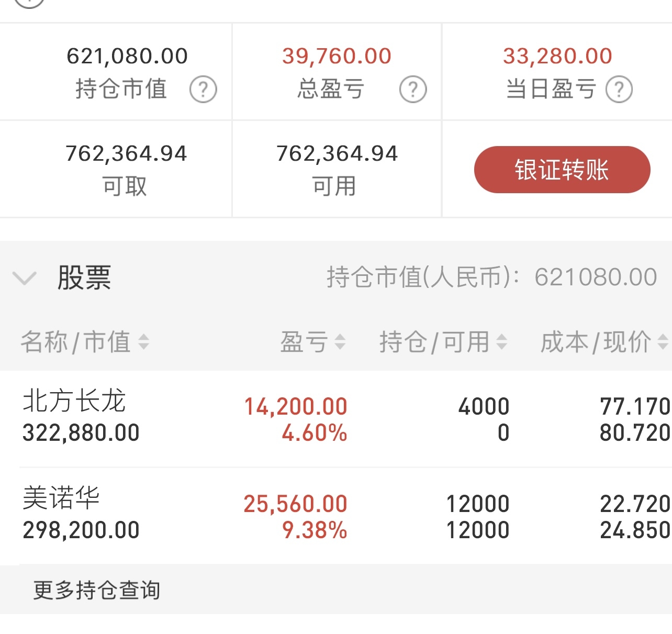Open 更多持仓查询 link
This screenshot has width=672, height=634.
click(x=97, y=590)
